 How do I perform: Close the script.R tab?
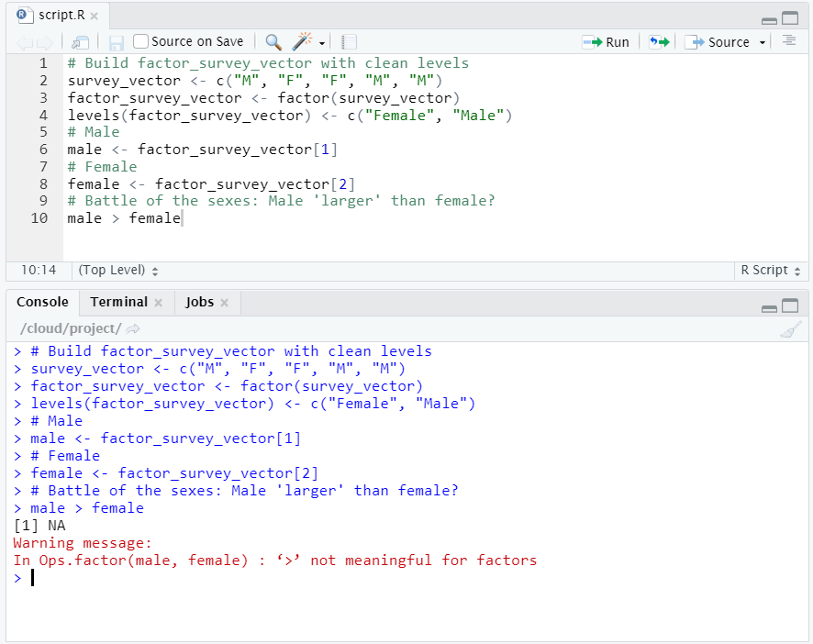[x=94, y=17]
